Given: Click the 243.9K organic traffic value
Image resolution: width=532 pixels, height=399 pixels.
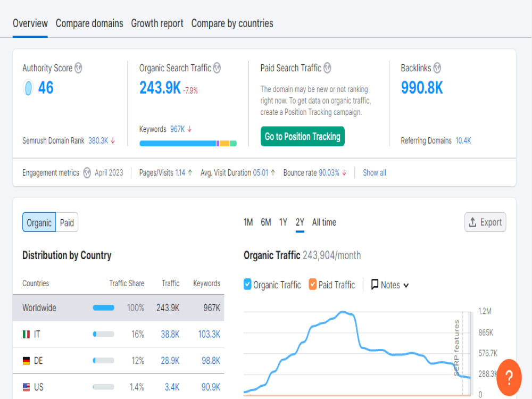Looking at the screenshot, I should [x=160, y=88].
